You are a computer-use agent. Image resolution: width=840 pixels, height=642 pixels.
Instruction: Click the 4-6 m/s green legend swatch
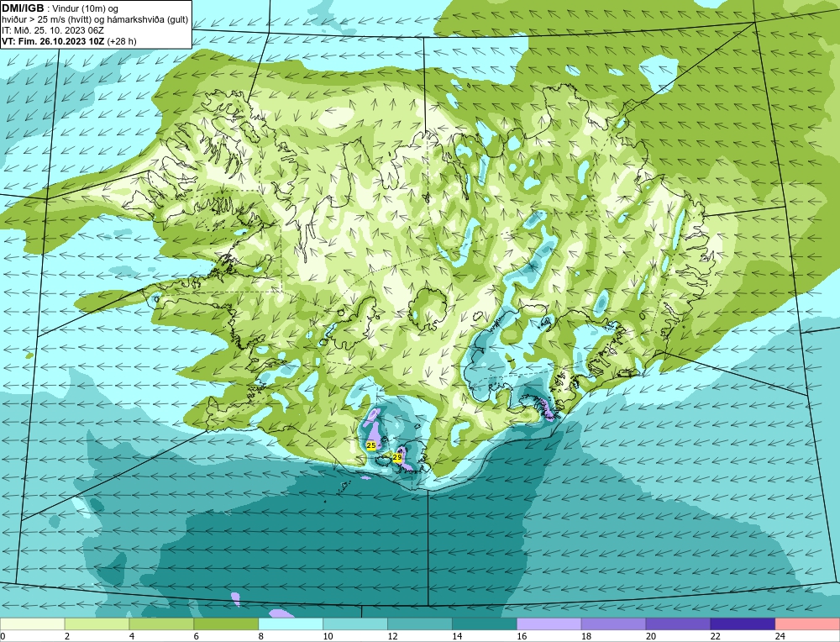tap(161, 624)
